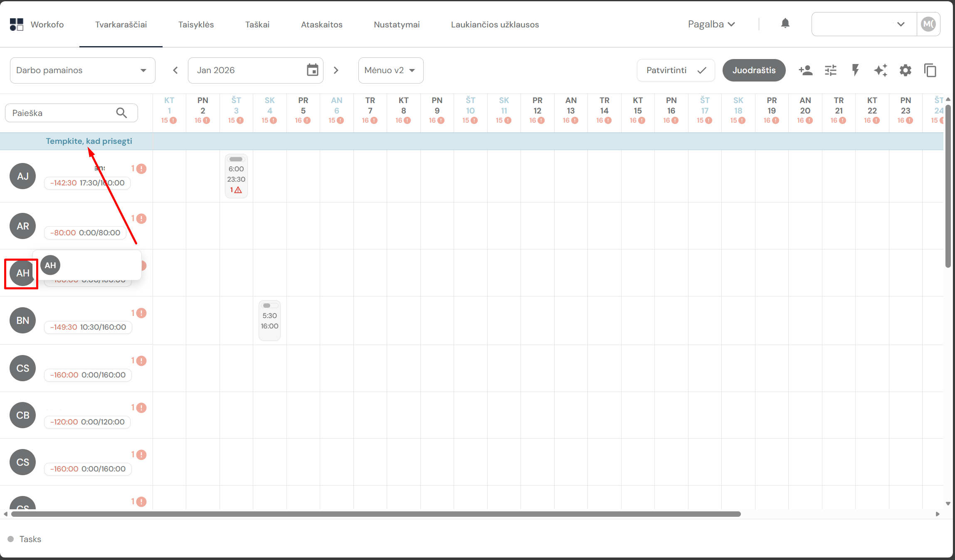Image resolution: width=955 pixels, height=560 pixels.
Task: Click the lightning bolt quick action icon
Action: coord(855,70)
